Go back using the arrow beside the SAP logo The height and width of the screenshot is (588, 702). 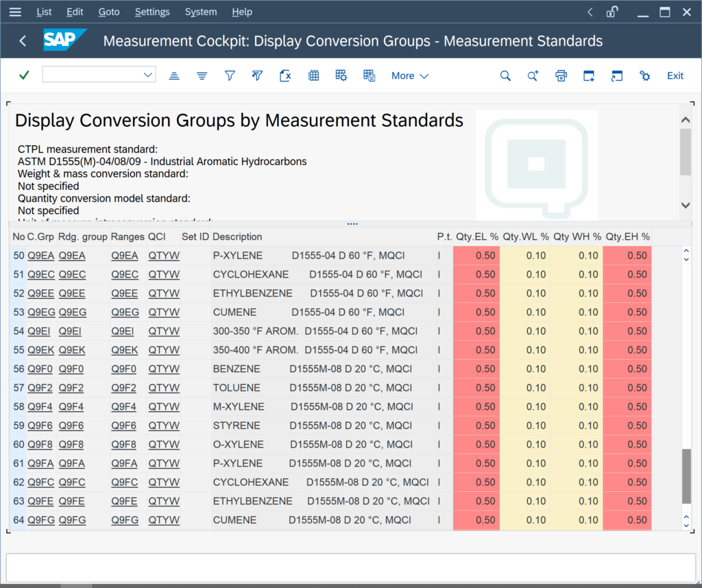(x=23, y=41)
